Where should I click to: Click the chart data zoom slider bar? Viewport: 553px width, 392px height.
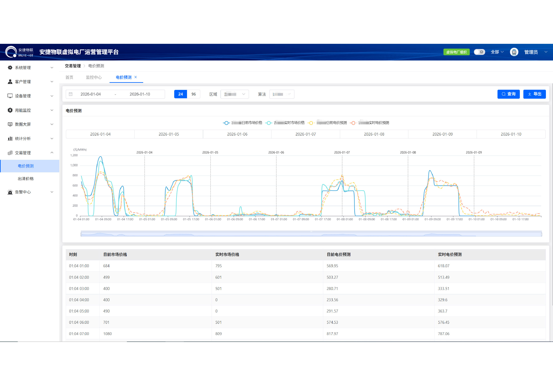coord(311,234)
